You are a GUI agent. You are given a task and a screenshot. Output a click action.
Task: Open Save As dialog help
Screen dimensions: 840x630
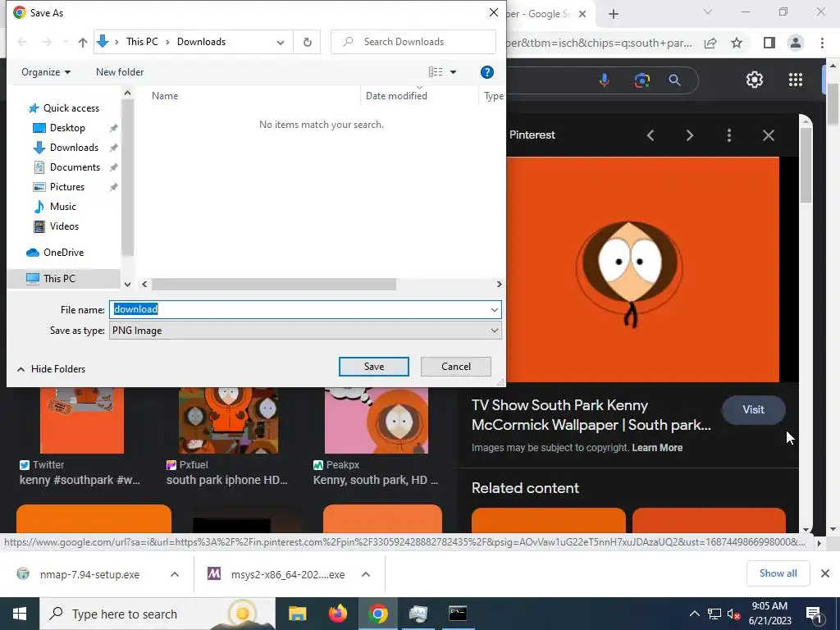(x=486, y=72)
